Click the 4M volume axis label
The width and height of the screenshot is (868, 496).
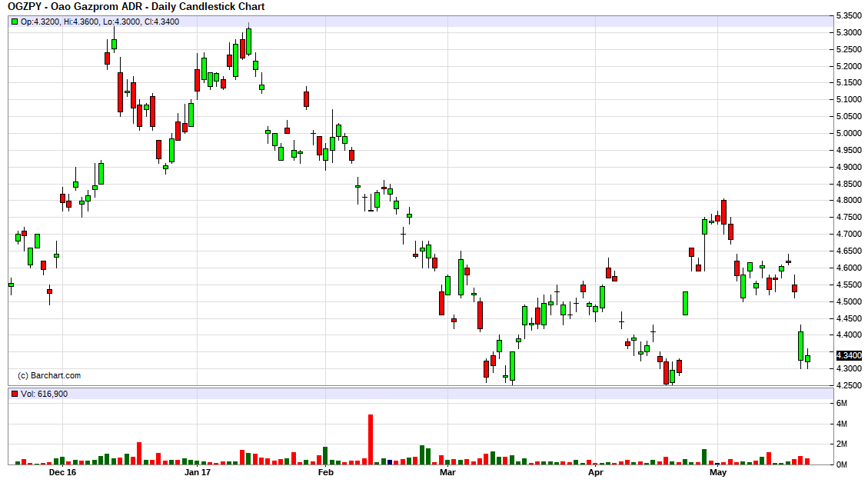(841, 424)
